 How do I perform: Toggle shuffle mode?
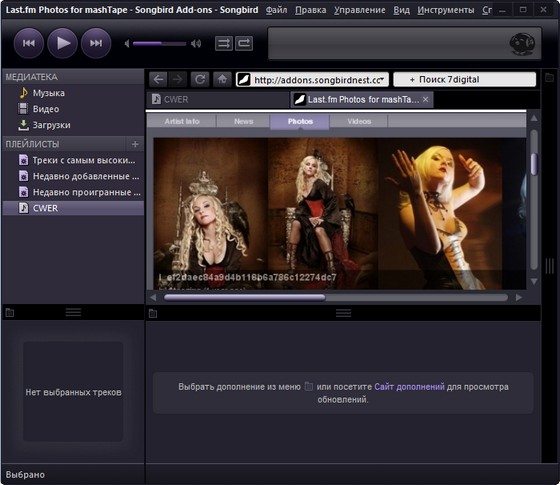click(224, 44)
